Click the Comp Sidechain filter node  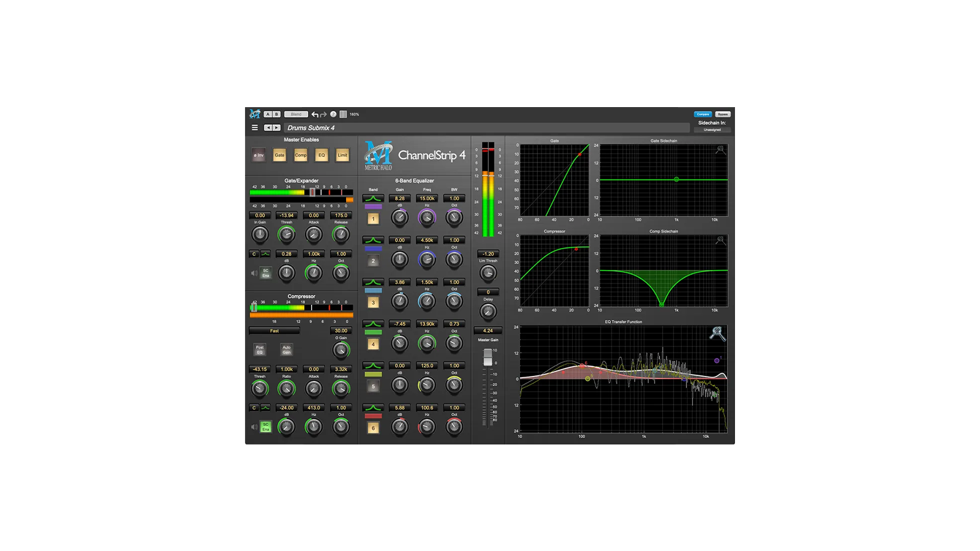click(661, 304)
